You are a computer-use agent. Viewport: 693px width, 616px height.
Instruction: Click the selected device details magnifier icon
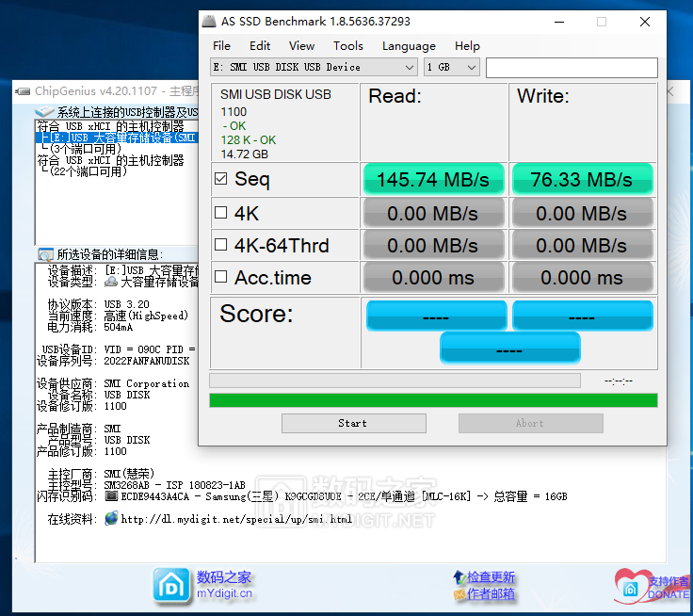click(45, 254)
